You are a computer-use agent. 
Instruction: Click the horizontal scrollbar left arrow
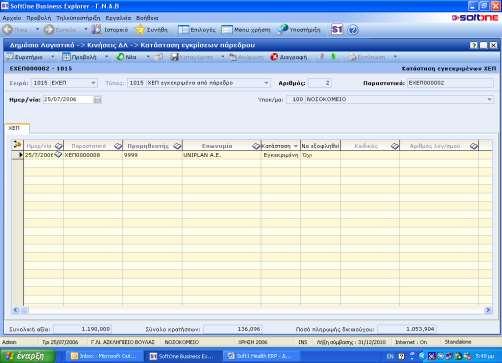coord(15,310)
